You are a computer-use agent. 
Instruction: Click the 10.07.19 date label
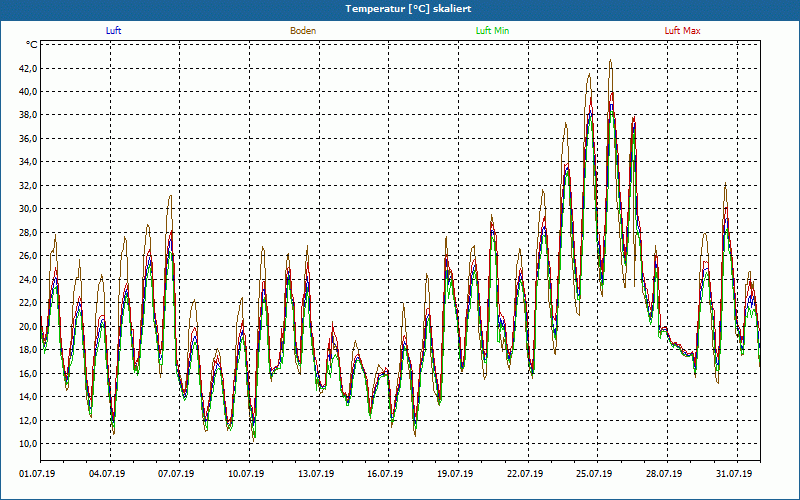pos(246,474)
